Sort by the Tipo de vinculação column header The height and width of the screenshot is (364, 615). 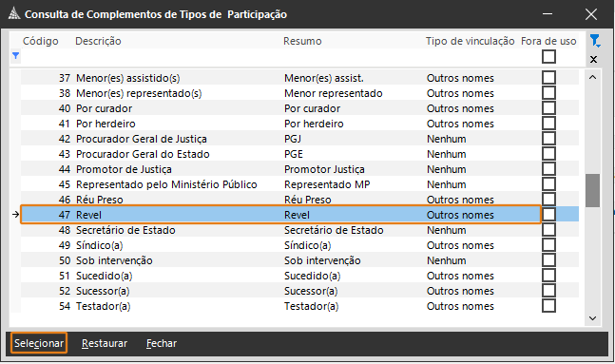(x=470, y=41)
